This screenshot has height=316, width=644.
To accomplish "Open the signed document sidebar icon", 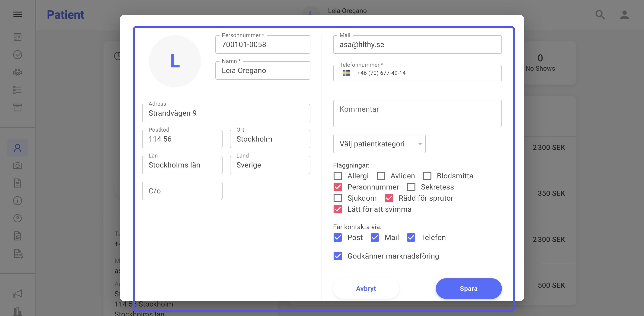I will coord(17,236).
